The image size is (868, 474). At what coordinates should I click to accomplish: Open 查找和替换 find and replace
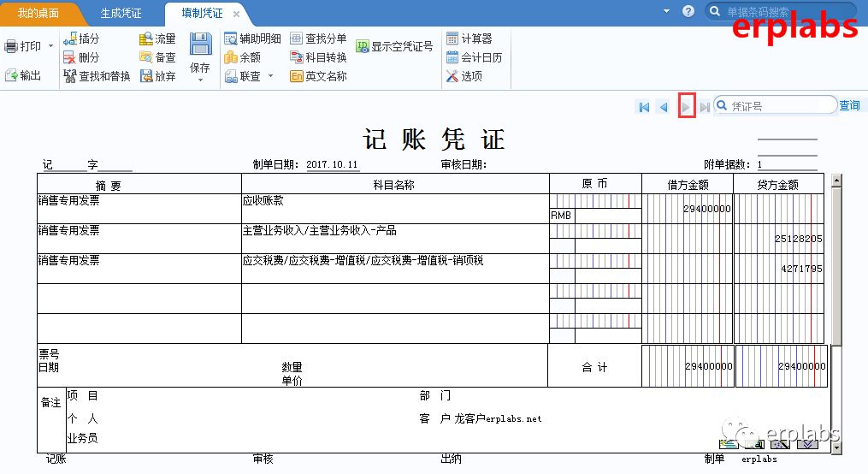pyautogui.click(x=97, y=76)
